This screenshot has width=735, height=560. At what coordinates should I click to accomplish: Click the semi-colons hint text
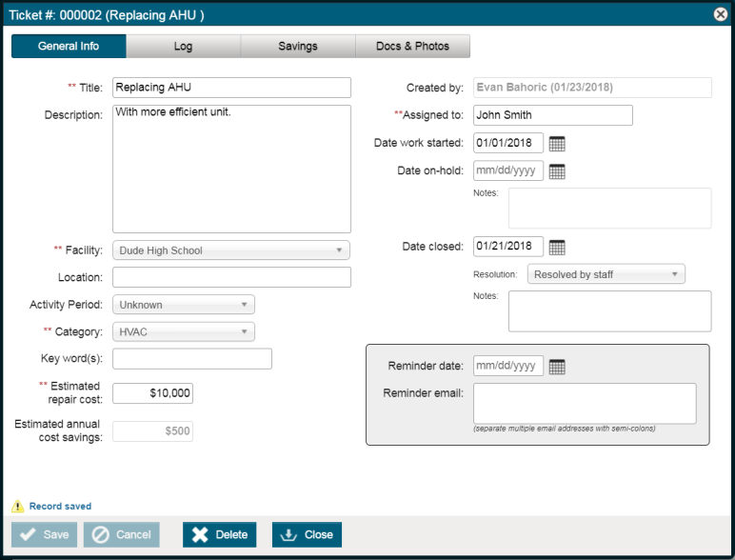tap(565, 429)
